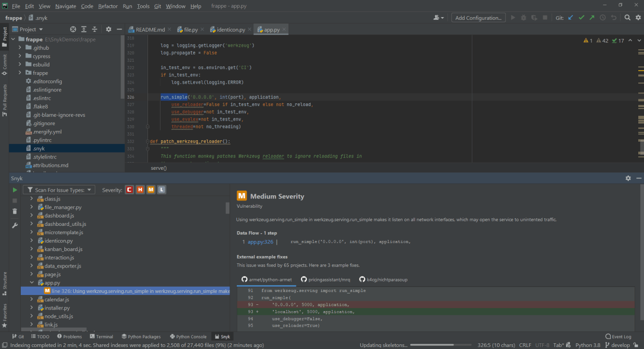
Task: Open Event Log
Action: pos(619,337)
